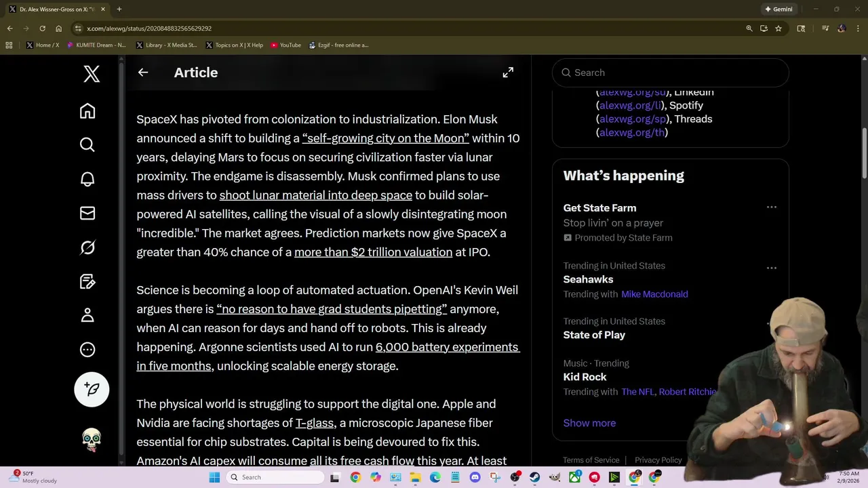Open “no reason to have grad students pipetting” link

tap(332, 309)
